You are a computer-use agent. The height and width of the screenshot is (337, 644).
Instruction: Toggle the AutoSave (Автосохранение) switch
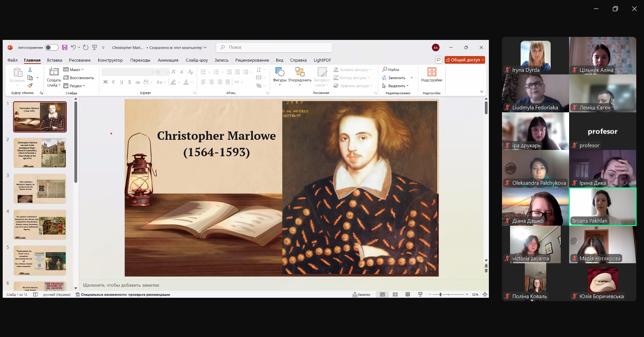point(52,48)
